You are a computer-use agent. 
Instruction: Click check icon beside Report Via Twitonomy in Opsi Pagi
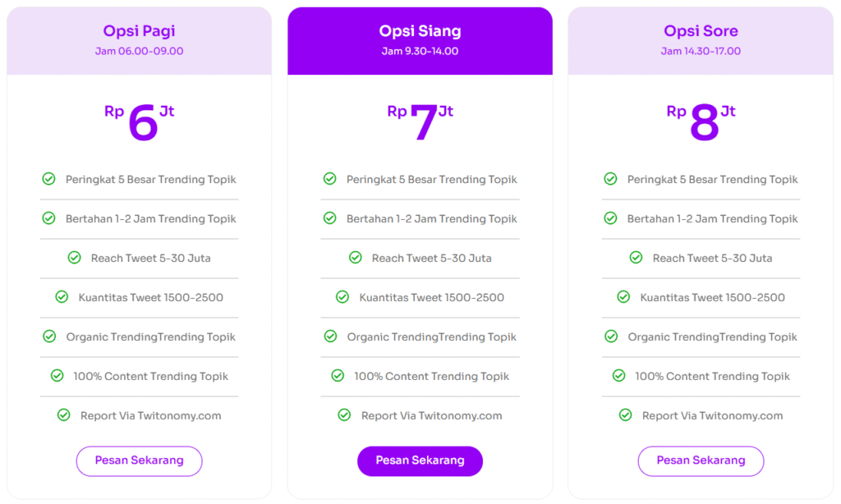(x=64, y=415)
